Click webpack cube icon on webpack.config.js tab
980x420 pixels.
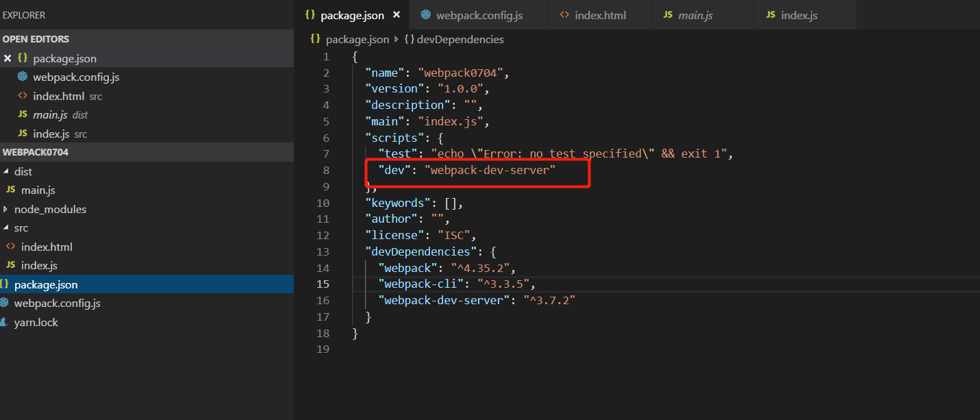pyautogui.click(x=425, y=15)
